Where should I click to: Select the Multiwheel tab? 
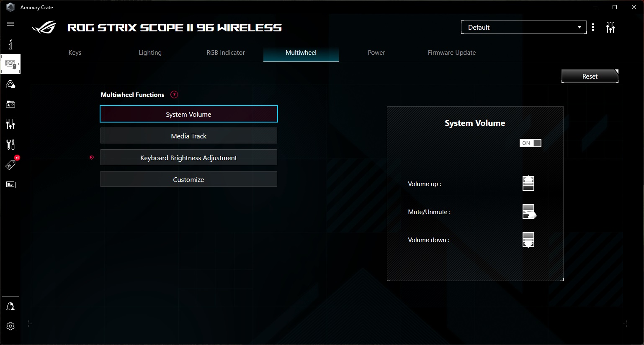pyautogui.click(x=301, y=53)
